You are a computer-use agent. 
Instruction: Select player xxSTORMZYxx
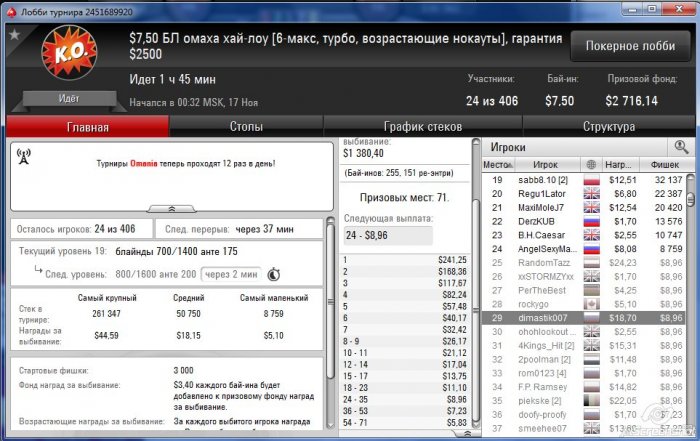tap(546, 277)
